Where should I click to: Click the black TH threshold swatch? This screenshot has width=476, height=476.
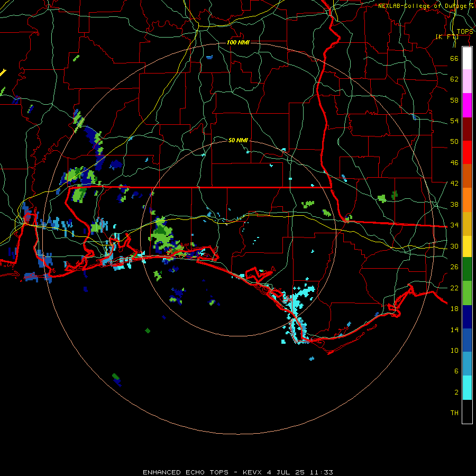pyautogui.click(x=467, y=411)
